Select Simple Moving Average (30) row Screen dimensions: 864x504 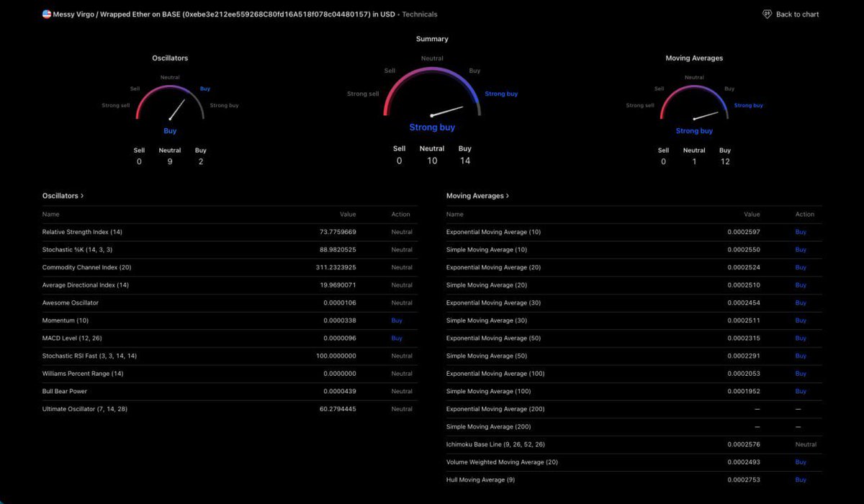[634, 320]
